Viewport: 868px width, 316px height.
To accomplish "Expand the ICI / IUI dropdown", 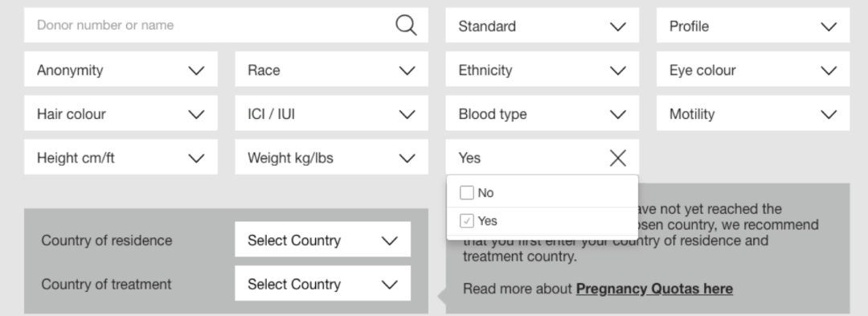I will pos(331,113).
